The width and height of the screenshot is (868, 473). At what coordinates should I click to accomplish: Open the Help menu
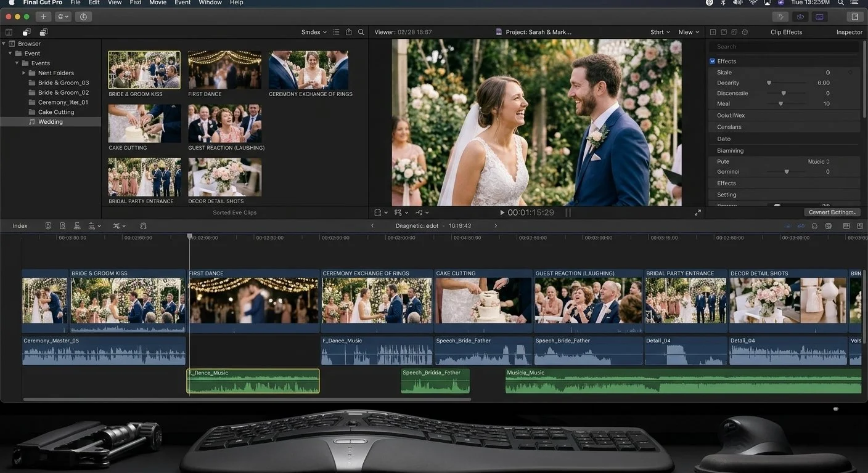(237, 2)
